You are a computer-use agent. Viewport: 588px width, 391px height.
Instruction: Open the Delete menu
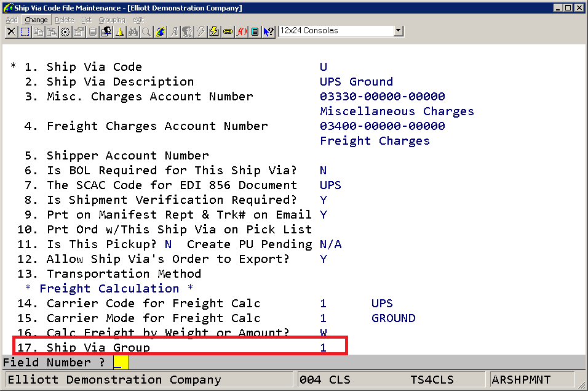click(x=65, y=20)
